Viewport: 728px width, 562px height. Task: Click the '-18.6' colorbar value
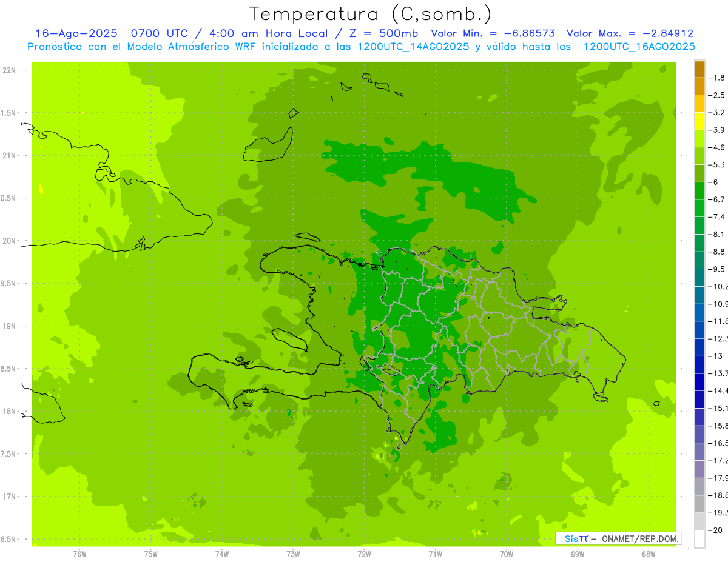click(x=718, y=495)
